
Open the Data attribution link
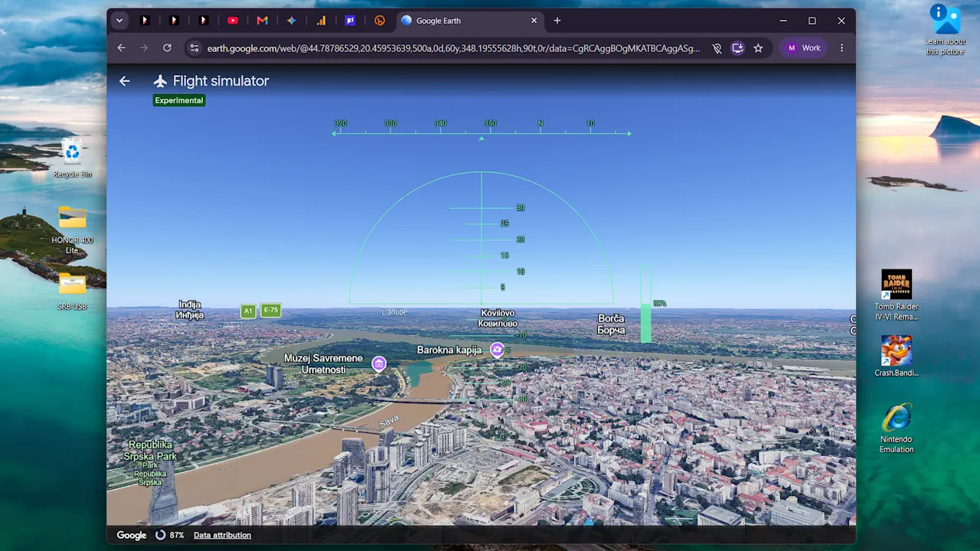point(222,535)
